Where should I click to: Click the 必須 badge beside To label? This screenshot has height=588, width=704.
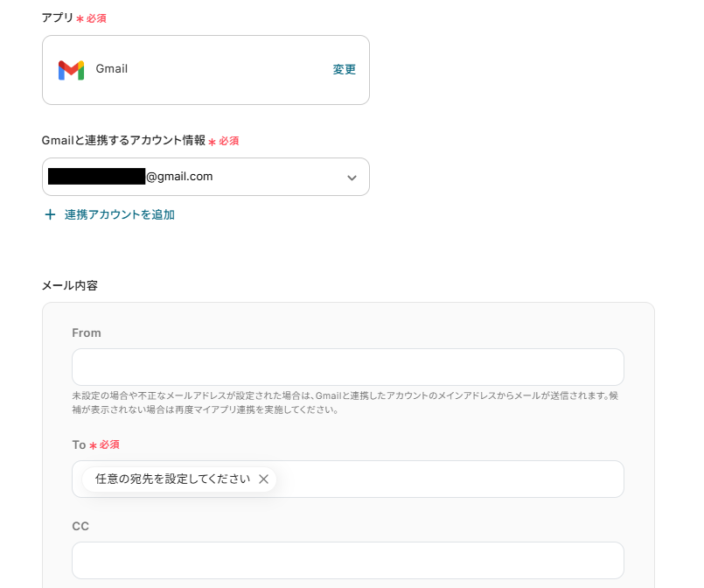click(x=109, y=445)
